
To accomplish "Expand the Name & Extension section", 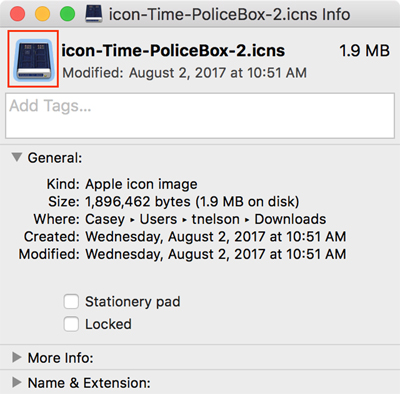I will pyautogui.click(x=17, y=382).
